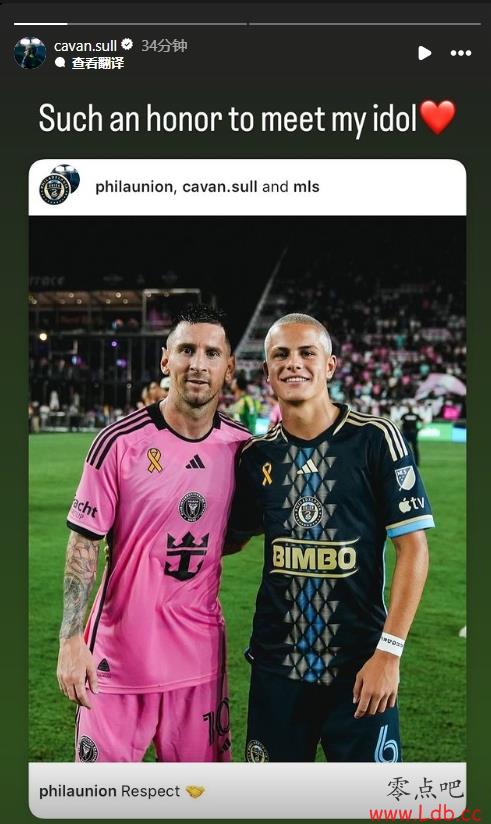The width and height of the screenshot is (491, 824).
Task: Open the three-dot more options menu
Action: point(461,53)
